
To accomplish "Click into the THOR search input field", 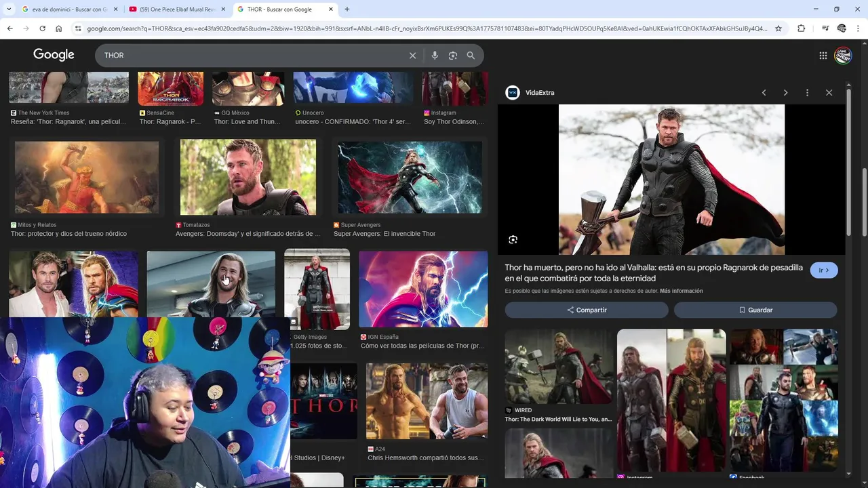I will pos(251,56).
